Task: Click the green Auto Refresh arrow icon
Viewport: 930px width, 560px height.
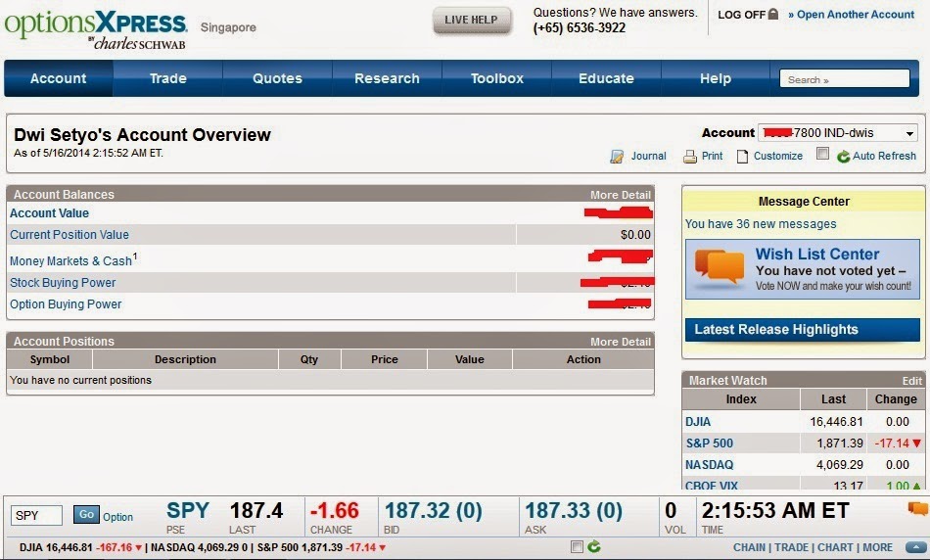Action: coord(843,157)
